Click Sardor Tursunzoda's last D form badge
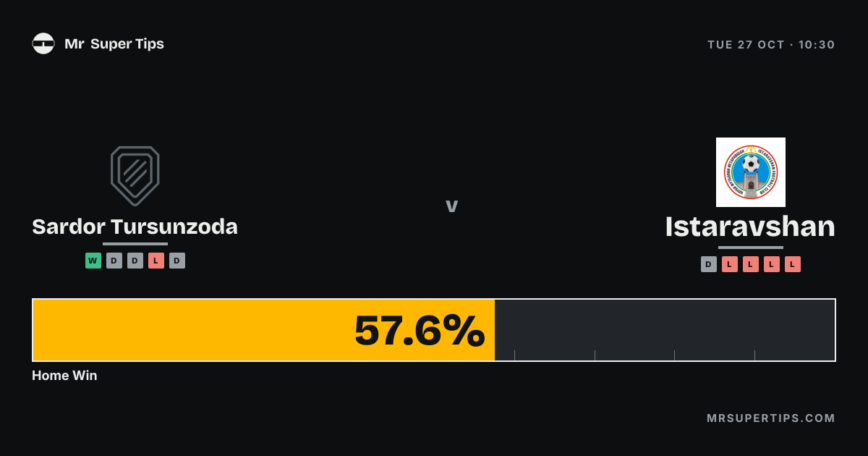The width and height of the screenshot is (868, 456). tap(177, 261)
